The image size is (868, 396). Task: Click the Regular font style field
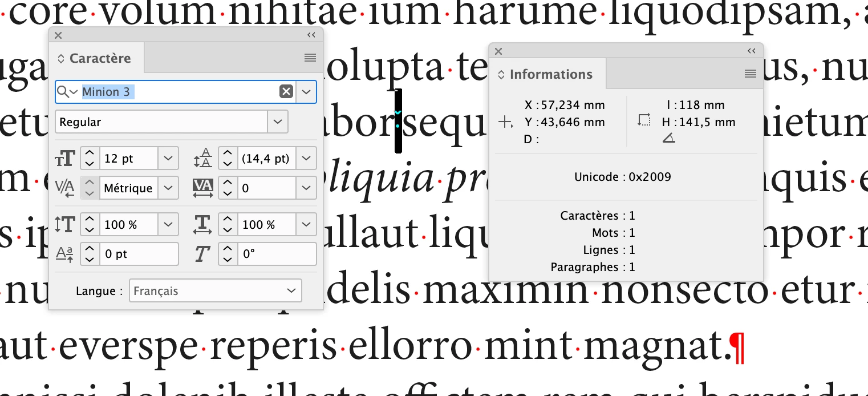161,122
